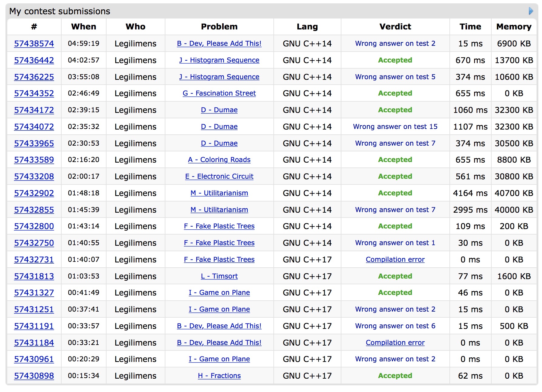Image resolution: width=542 pixels, height=392 pixels.
Task: Open M - Utilitarianism in the Accepted row
Action: [x=219, y=193]
